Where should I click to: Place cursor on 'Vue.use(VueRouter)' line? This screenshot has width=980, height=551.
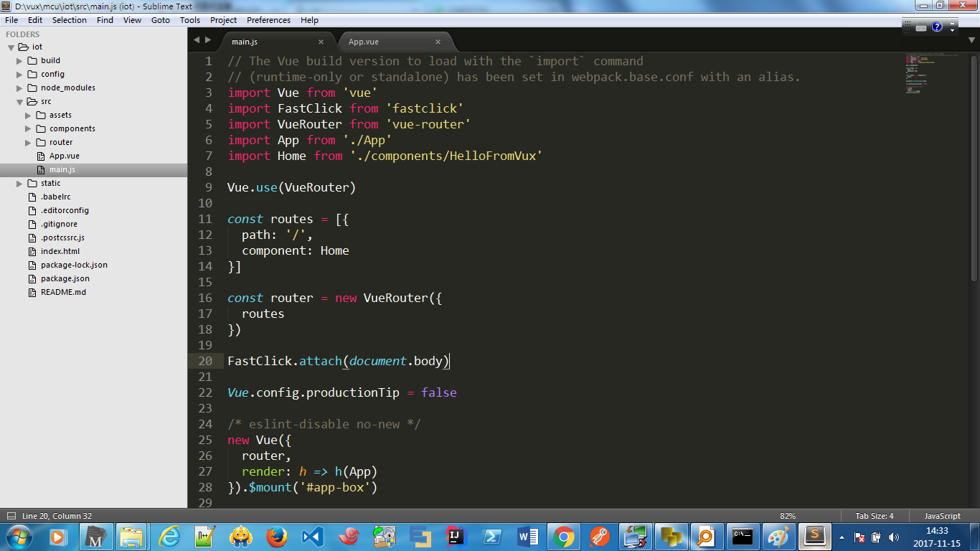291,187
